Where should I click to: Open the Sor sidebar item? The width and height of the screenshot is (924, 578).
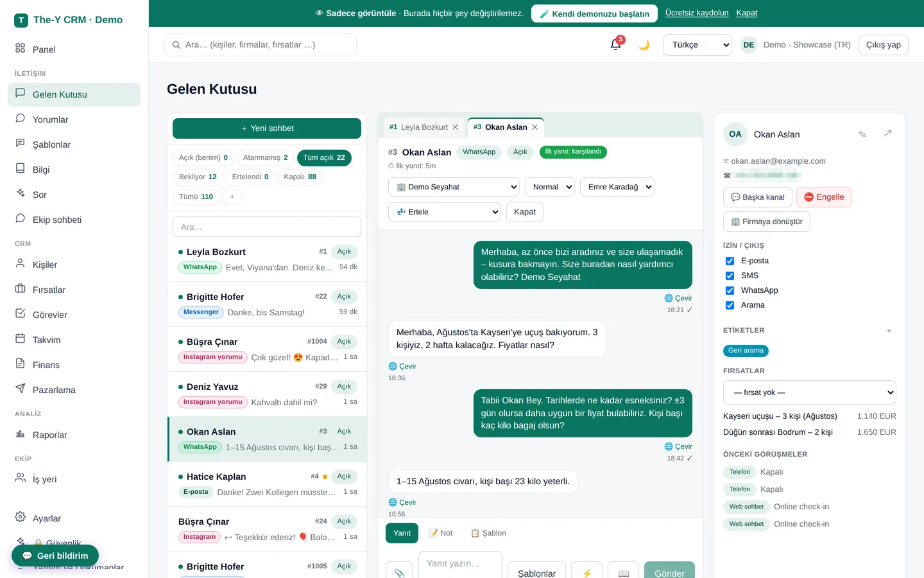[x=74, y=195]
